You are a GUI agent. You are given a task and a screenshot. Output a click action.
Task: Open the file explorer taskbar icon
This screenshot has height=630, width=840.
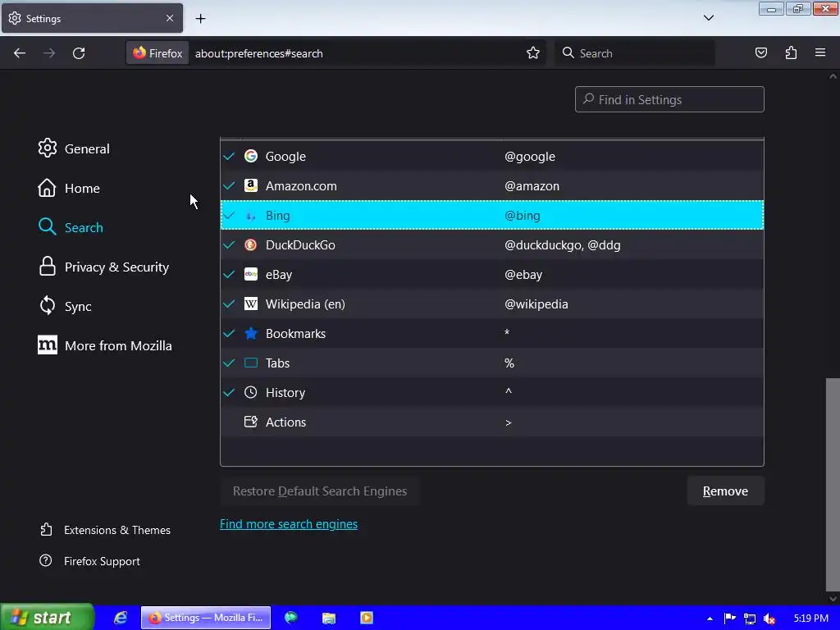[x=328, y=618]
